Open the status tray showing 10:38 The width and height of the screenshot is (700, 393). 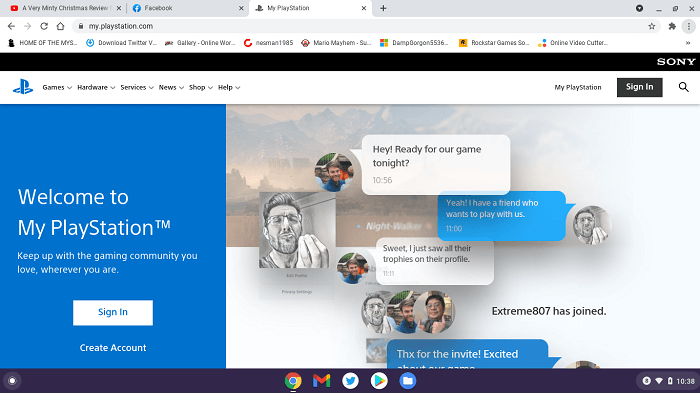click(668, 381)
